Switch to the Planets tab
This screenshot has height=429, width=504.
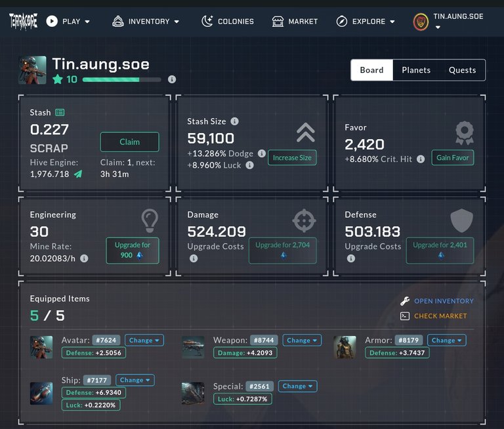pos(416,70)
